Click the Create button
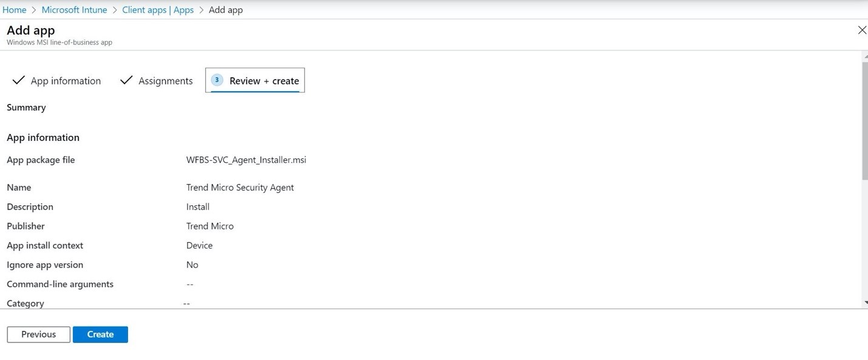The width and height of the screenshot is (868, 360). click(100, 335)
